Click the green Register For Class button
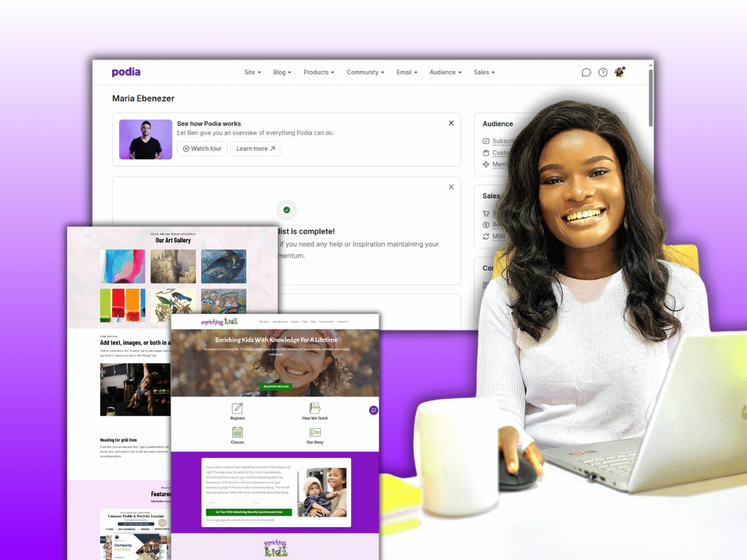747x560 pixels. 276,386
